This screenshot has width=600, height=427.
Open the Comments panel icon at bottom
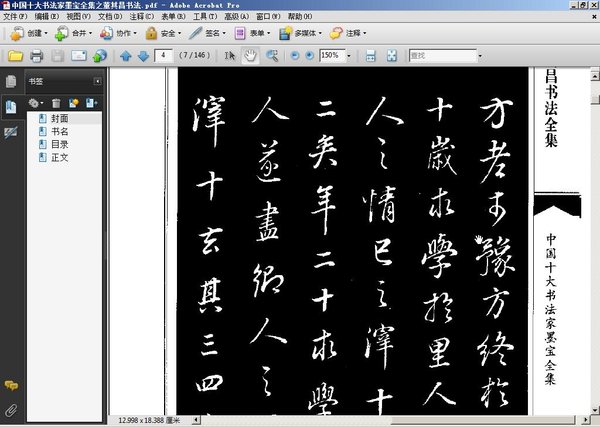click(11, 386)
